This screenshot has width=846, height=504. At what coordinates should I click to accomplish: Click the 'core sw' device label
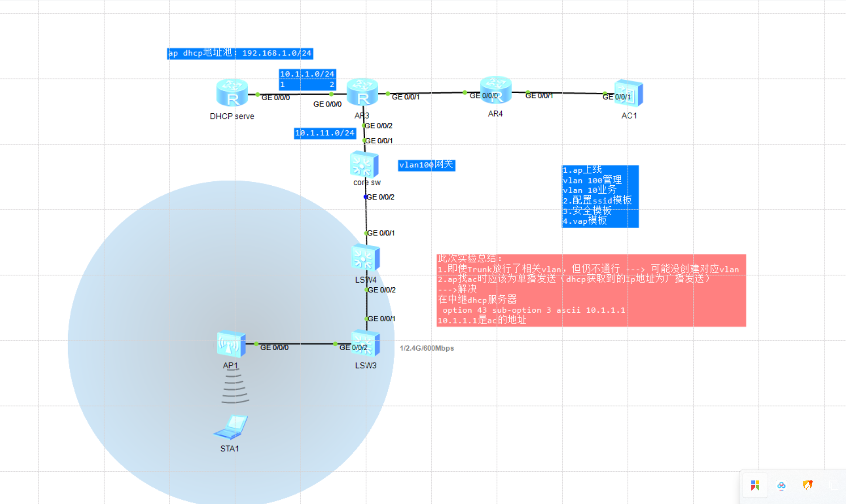point(367,183)
